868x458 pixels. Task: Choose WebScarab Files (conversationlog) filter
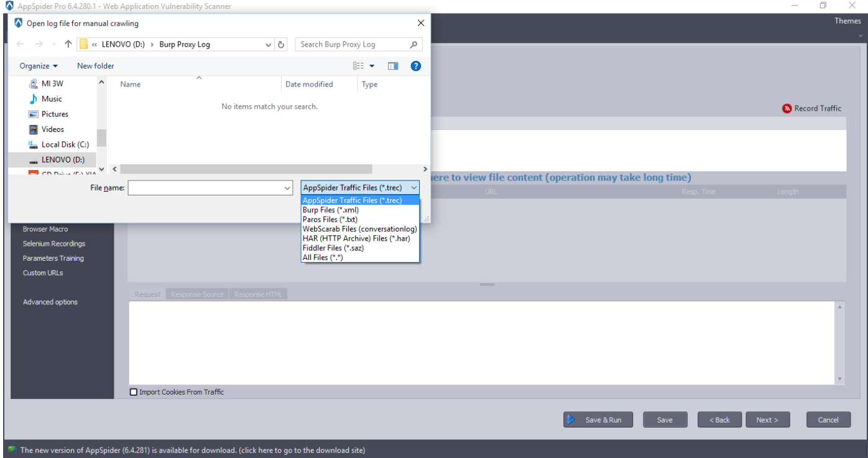360,229
